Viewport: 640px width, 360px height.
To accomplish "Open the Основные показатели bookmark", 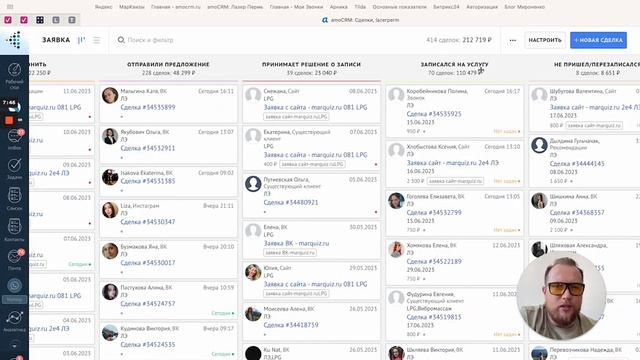I will coord(400,7).
